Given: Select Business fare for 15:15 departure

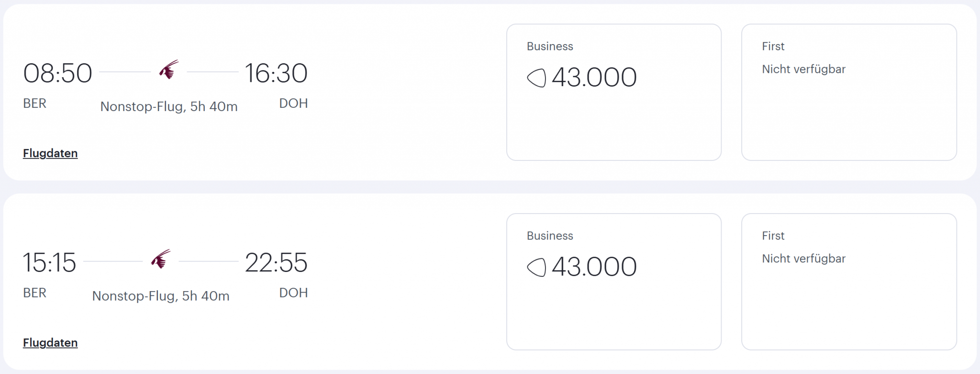Looking at the screenshot, I should click(x=613, y=282).
